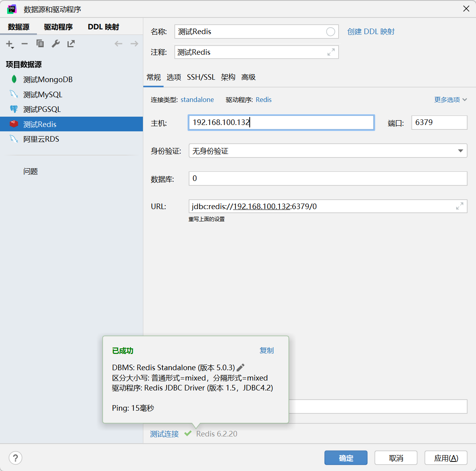Click the green connection success checkmark
476x471 pixels.
coord(188,433)
